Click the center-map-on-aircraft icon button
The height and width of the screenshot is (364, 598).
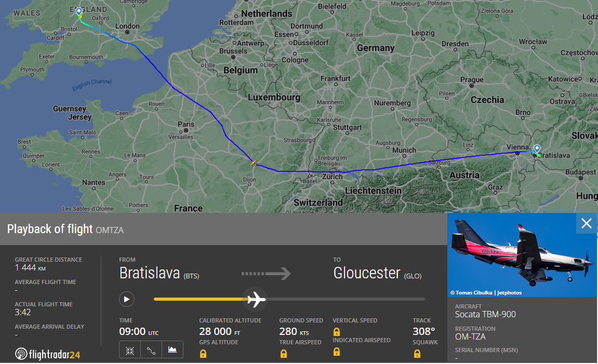(130, 350)
